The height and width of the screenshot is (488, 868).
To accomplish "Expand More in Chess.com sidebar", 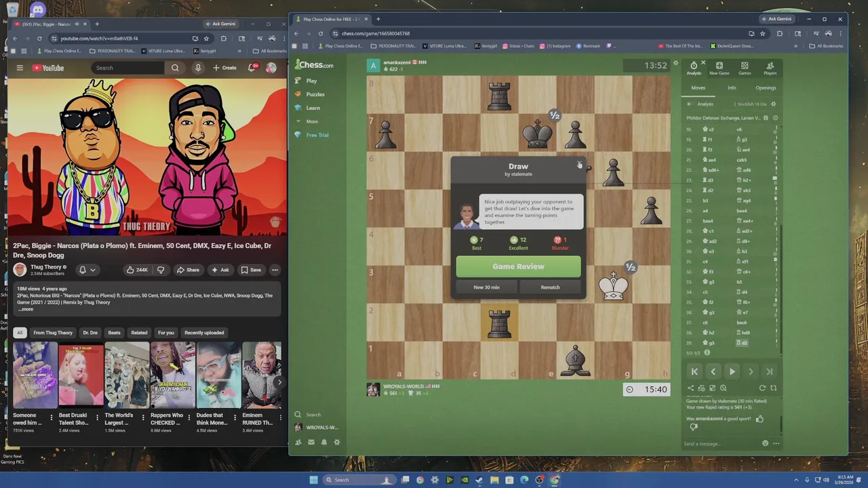I will click(312, 121).
